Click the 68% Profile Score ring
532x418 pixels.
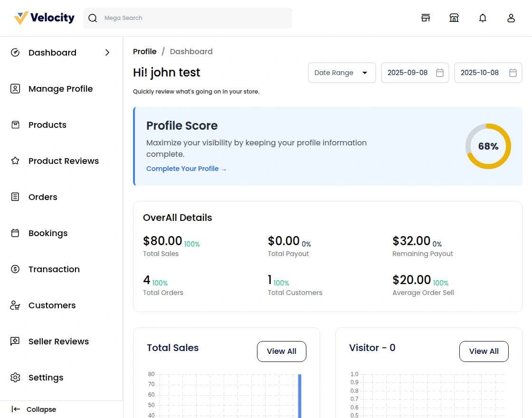pyautogui.click(x=488, y=146)
